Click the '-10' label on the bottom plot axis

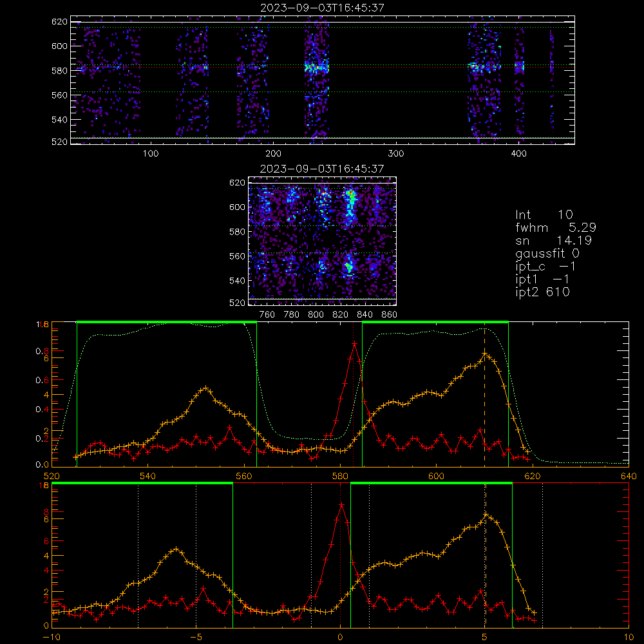click(52, 638)
